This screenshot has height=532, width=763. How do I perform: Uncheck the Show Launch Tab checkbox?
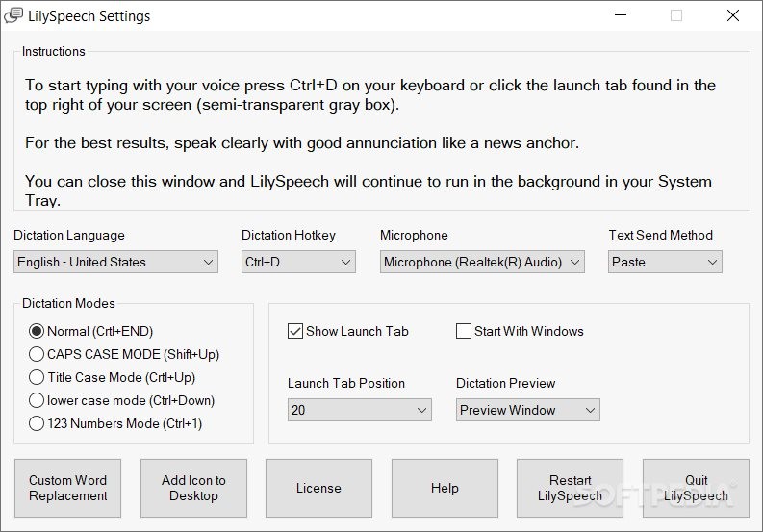pyautogui.click(x=295, y=332)
